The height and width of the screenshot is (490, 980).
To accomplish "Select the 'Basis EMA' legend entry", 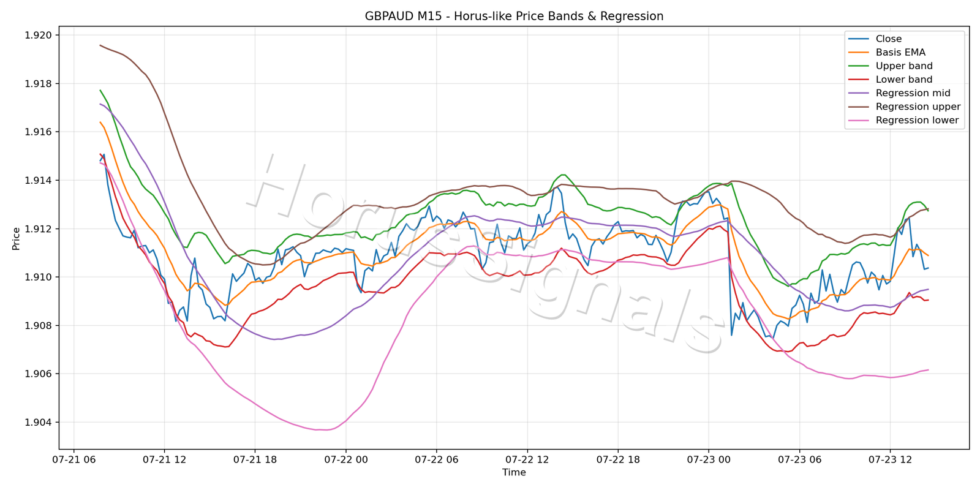I will (887, 53).
